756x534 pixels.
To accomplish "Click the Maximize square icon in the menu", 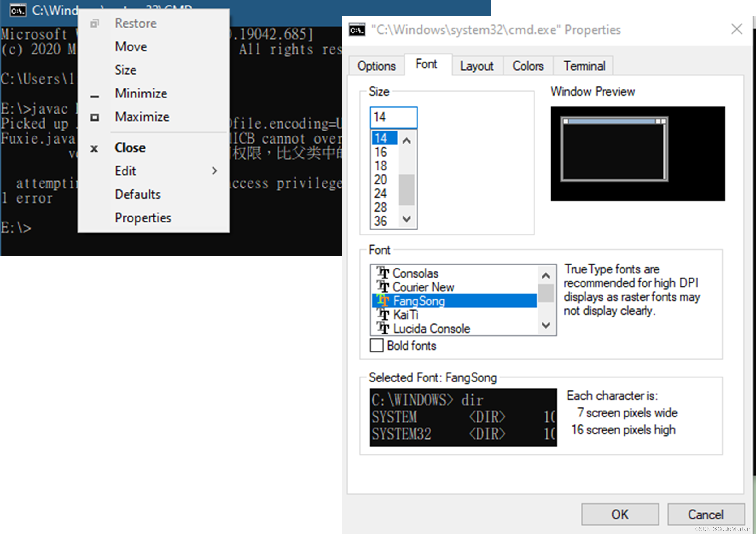I will pyautogui.click(x=94, y=117).
